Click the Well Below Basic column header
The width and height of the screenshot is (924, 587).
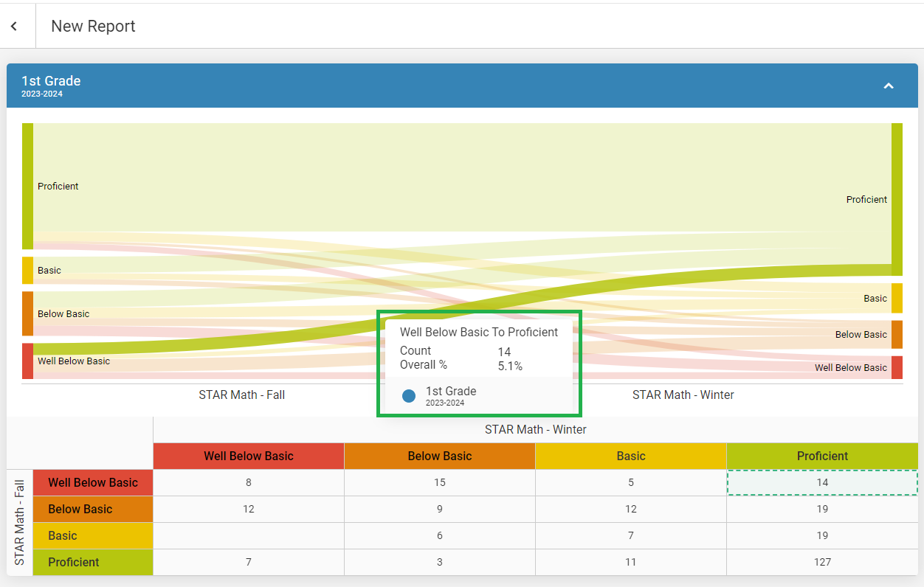249,456
